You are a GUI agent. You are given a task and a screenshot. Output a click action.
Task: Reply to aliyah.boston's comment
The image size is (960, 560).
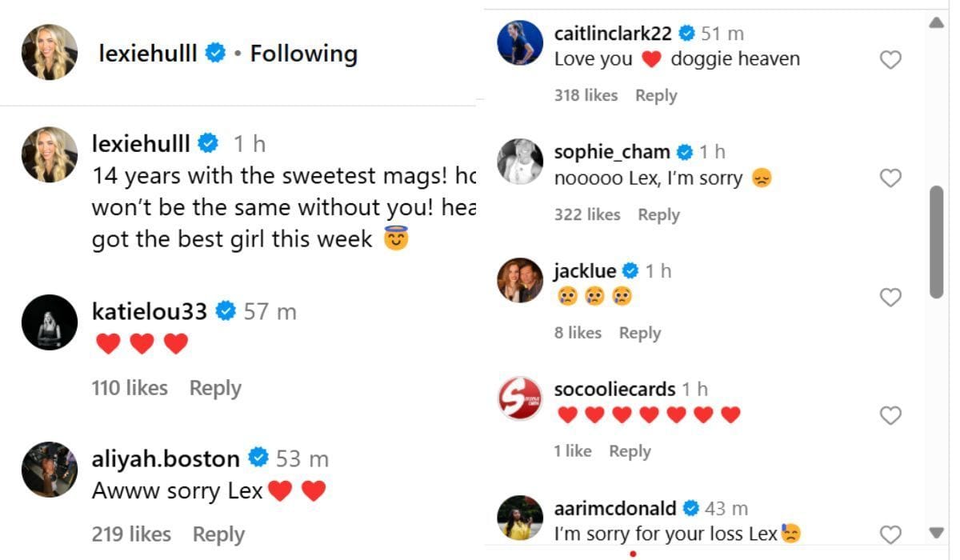[x=217, y=534]
